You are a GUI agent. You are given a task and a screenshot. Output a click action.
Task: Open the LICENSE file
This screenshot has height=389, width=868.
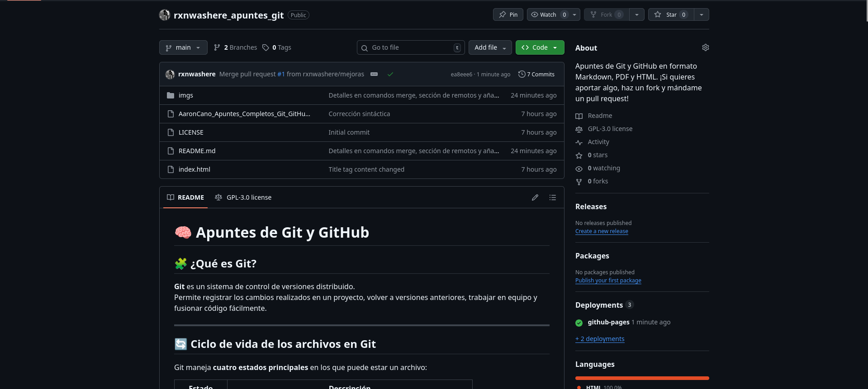coord(191,132)
